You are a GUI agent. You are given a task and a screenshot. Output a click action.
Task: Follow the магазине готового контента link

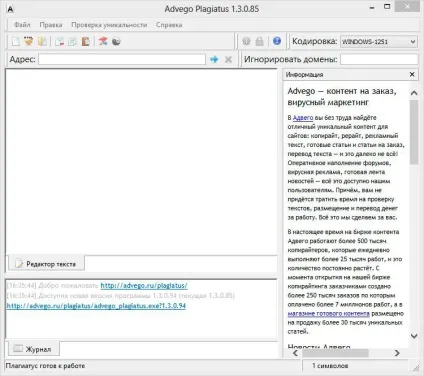[329, 313]
